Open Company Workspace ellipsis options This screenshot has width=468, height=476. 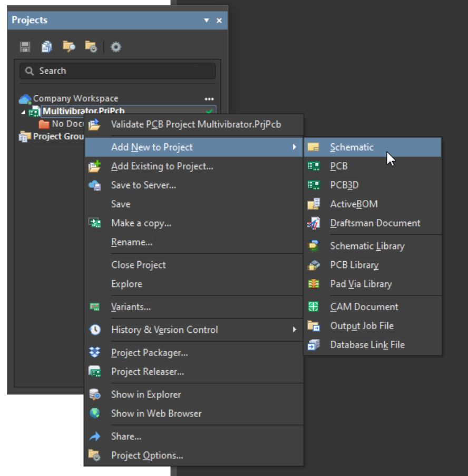coord(209,99)
